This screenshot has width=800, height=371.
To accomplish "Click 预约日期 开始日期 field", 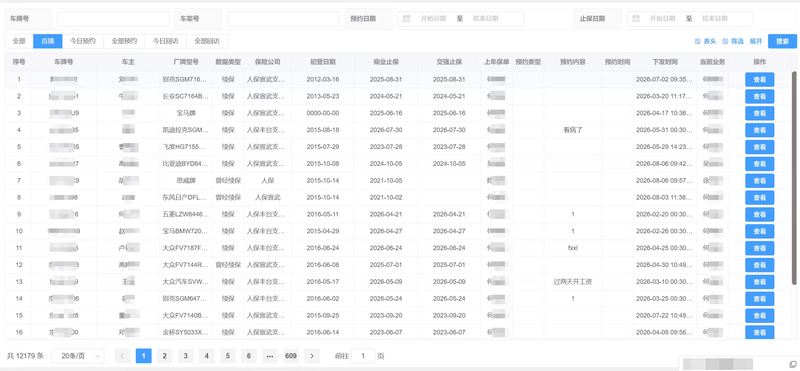I will (433, 18).
